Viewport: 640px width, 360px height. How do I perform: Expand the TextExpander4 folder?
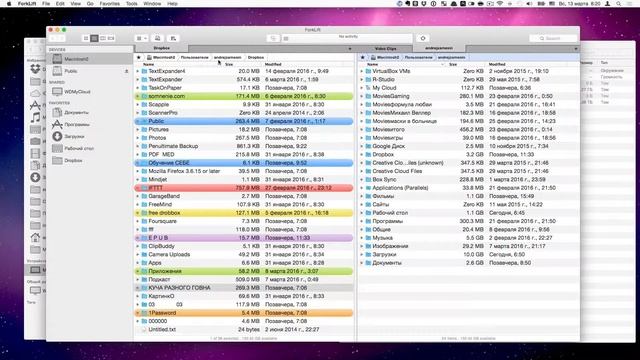138,71
